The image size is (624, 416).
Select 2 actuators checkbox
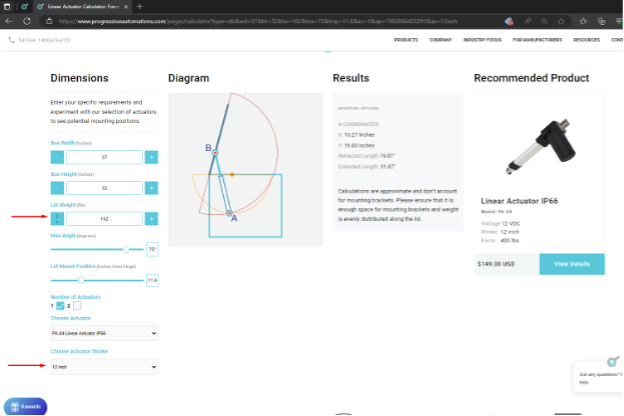click(77, 306)
